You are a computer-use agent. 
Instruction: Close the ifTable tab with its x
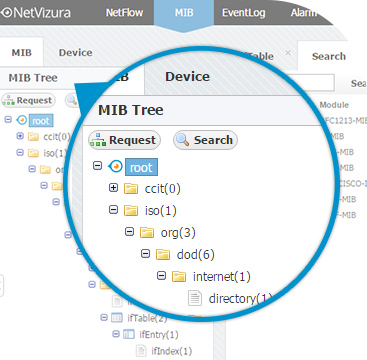click(x=288, y=53)
